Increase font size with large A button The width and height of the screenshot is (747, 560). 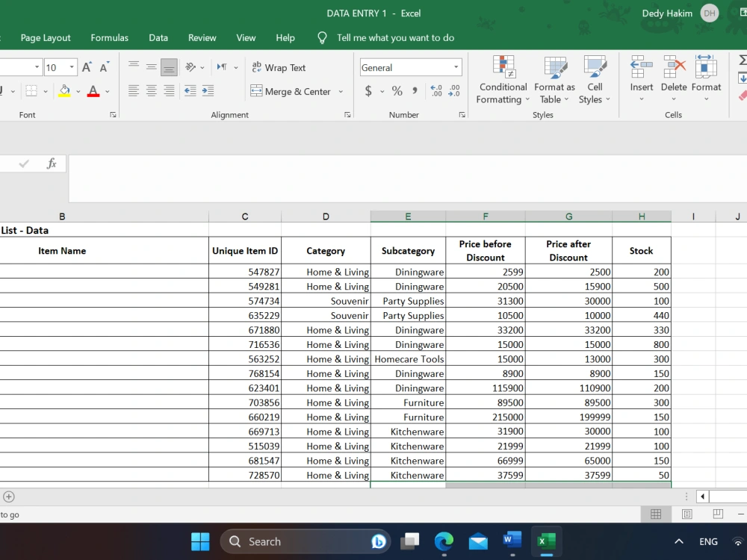86,67
